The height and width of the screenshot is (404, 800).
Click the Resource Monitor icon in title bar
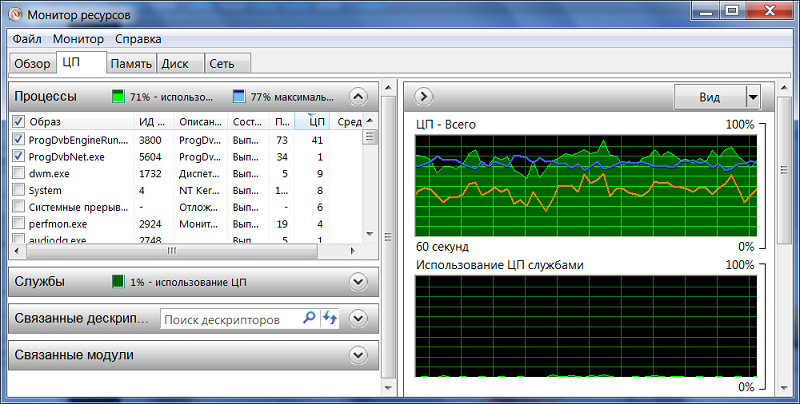[x=17, y=14]
